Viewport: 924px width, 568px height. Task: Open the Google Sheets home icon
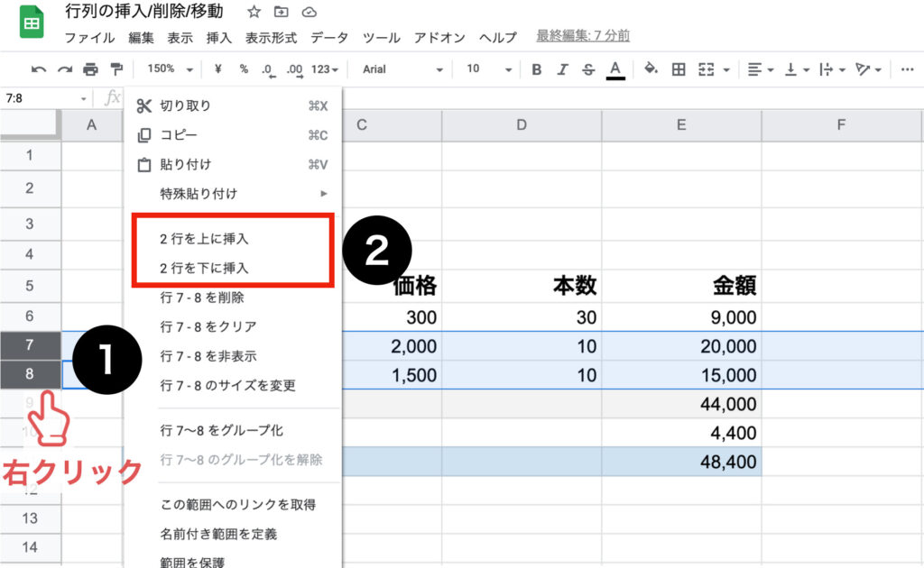point(32,23)
